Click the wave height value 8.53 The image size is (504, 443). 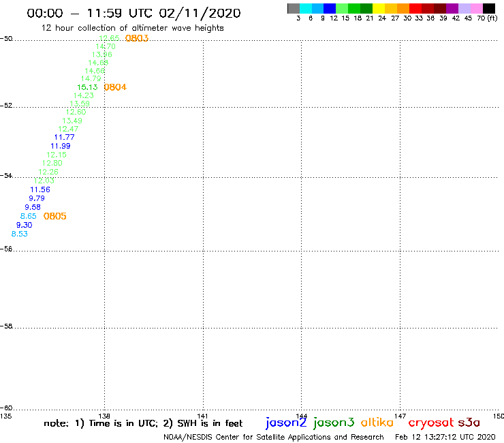[20, 234]
